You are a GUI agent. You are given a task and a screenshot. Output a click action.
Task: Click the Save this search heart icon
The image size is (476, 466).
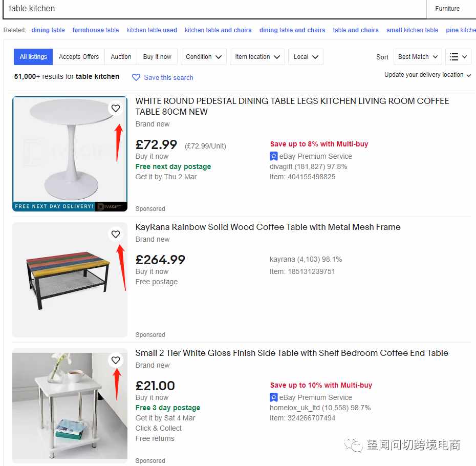136,77
